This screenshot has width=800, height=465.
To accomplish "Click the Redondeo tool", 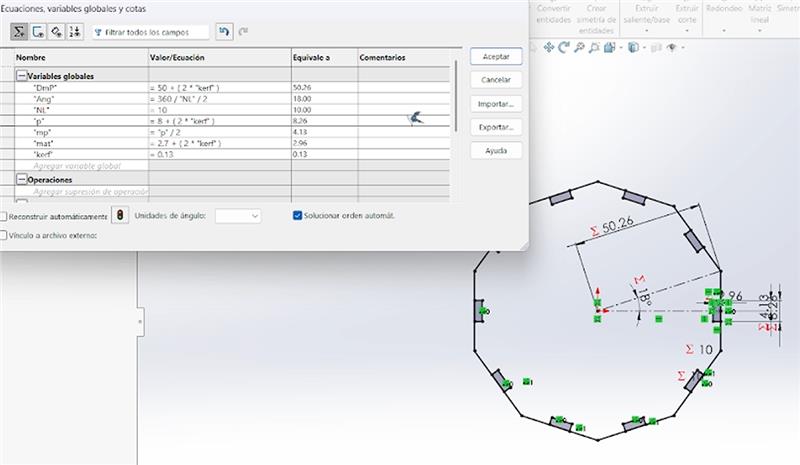I will click(724, 9).
